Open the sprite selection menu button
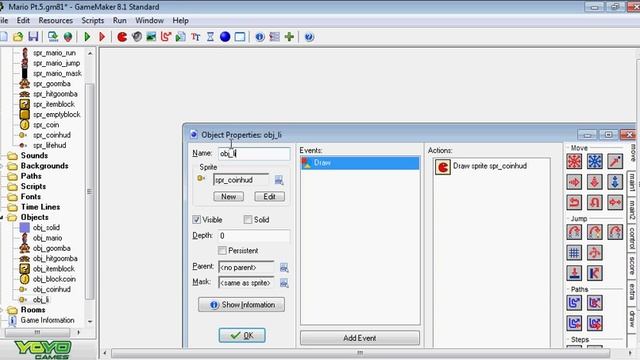The image size is (640, 360). tap(279, 180)
